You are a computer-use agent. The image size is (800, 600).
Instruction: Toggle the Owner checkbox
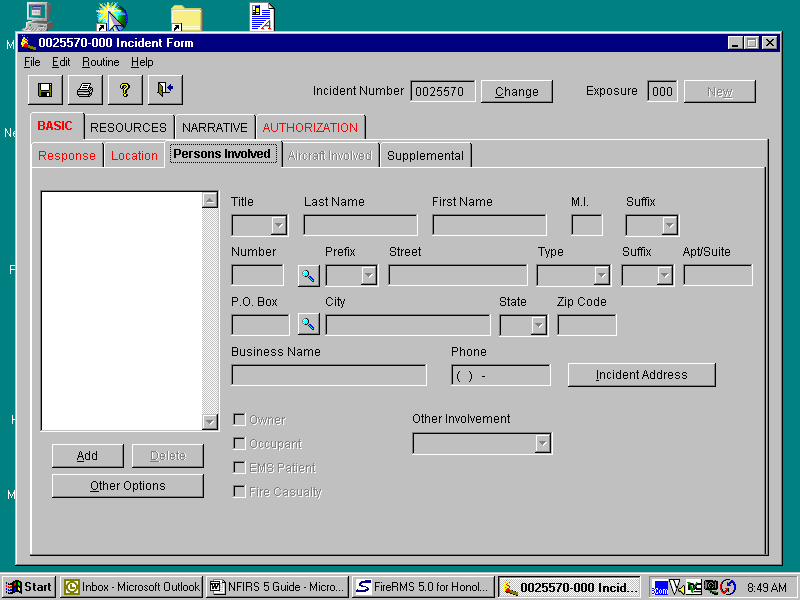(239, 420)
